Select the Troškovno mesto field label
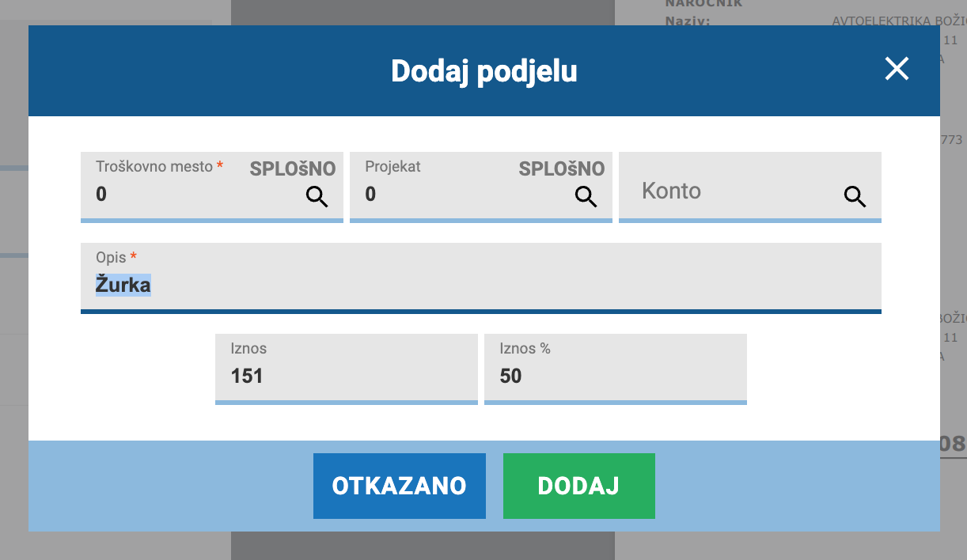 click(154, 167)
